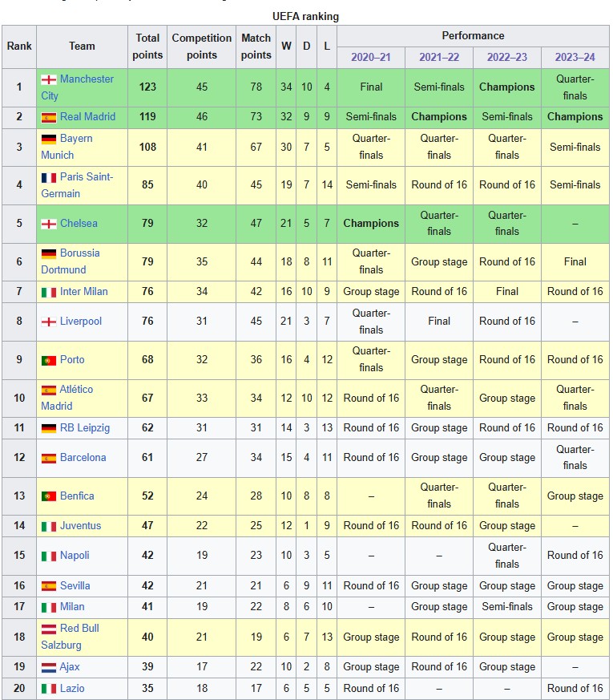This screenshot has width=613, height=700.
Task: Click the Germany flag beside Bayern Munich
Action: tap(49, 139)
